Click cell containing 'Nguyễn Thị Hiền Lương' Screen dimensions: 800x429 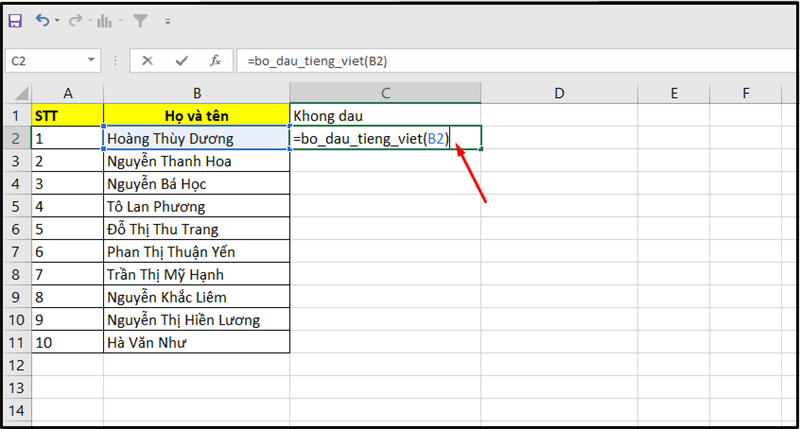196,320
